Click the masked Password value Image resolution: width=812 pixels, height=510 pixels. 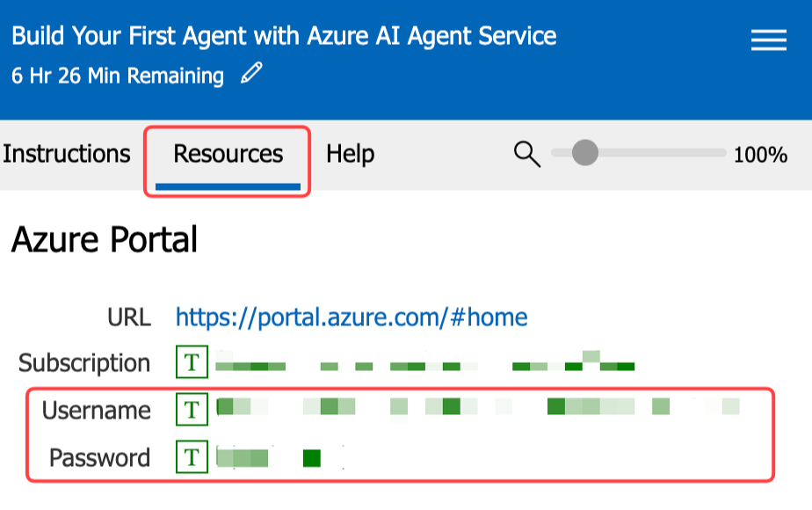264,457
